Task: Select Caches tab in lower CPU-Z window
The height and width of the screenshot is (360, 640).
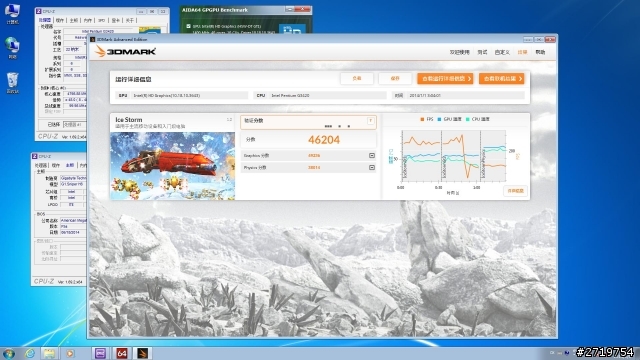Action: [56, 165]
